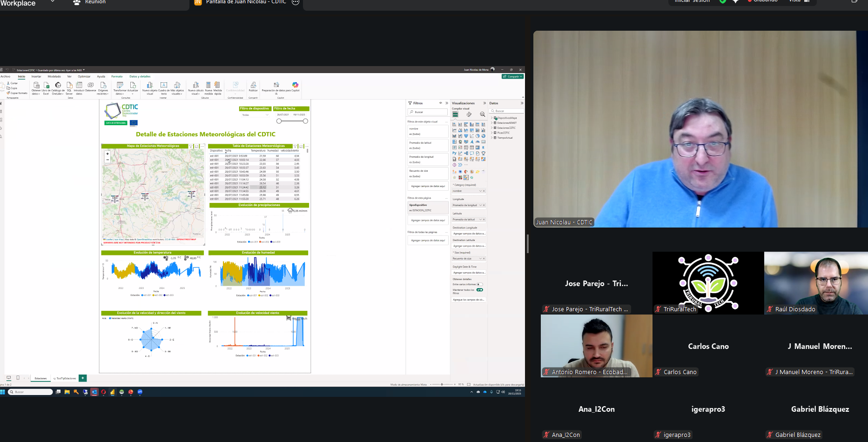Click the map zoom in plus button
868x442 pixels.
coord(108,154)
